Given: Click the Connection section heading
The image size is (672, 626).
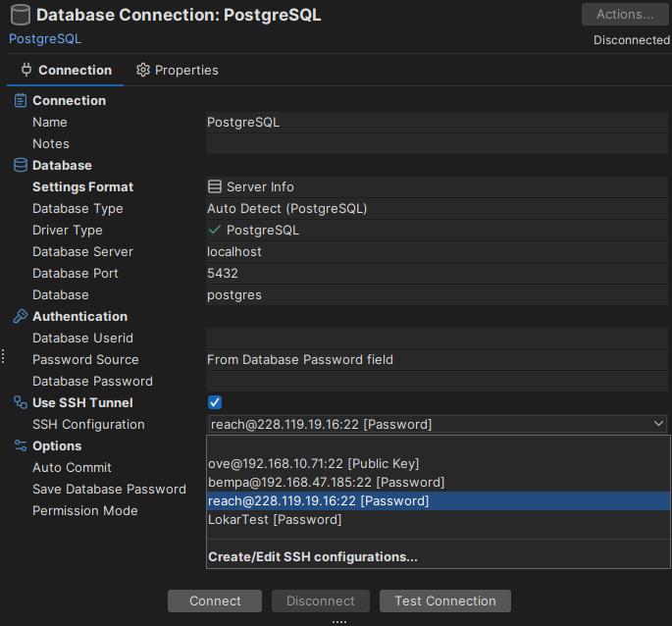Looking at the screenshot, I should (69, 100).
